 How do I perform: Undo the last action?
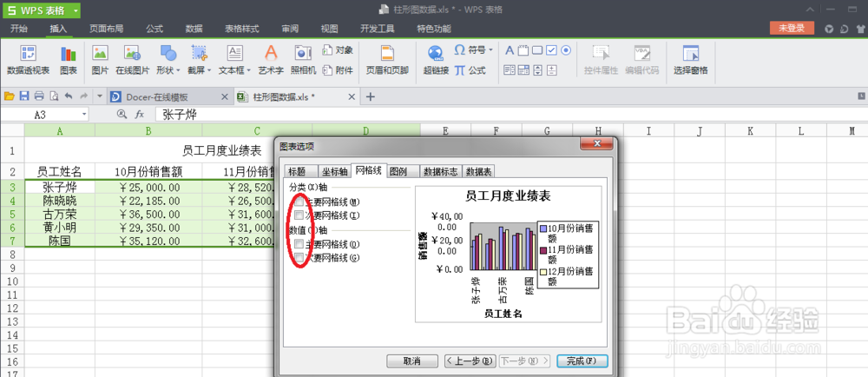click(x=69, y=96)
